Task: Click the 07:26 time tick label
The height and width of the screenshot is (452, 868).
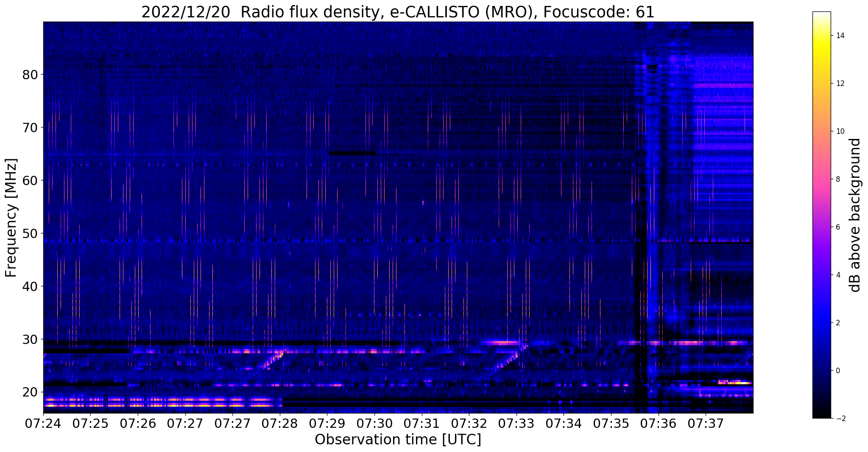Action: point(138,423)
